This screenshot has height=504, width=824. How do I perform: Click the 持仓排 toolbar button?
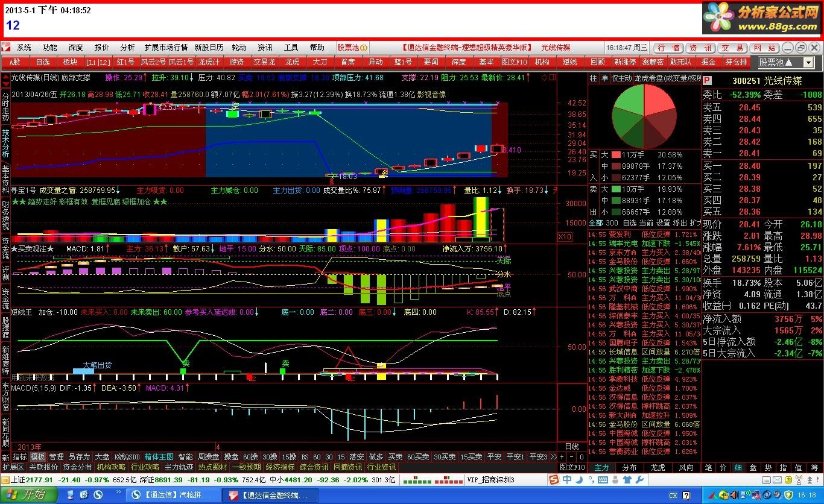(x=737, y=61)
